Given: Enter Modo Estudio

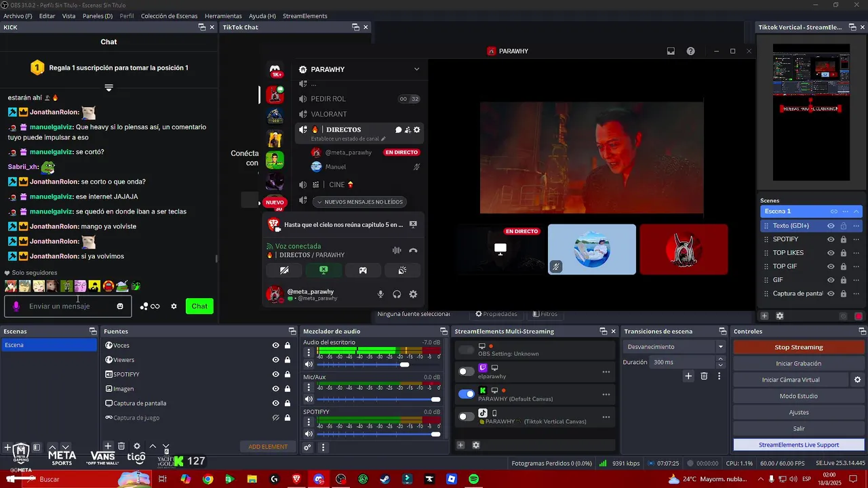Looking at the screenshot, I should coord(799,396).
